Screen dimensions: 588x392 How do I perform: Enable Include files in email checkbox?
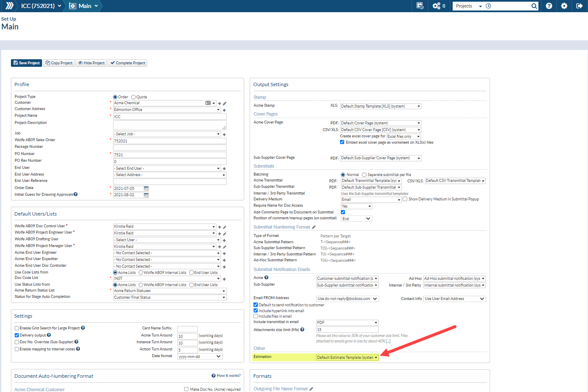(x=256, y=316)
